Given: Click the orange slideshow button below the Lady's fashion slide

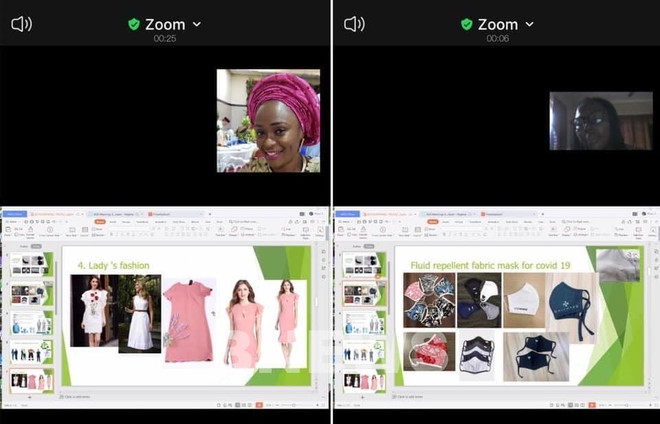Looking at the screenshot, I should point(258,404).
